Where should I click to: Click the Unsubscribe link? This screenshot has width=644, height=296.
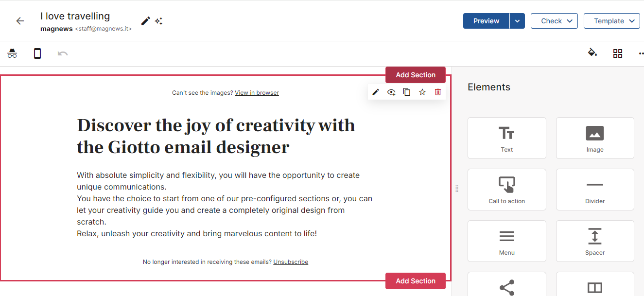coord(291,262)
